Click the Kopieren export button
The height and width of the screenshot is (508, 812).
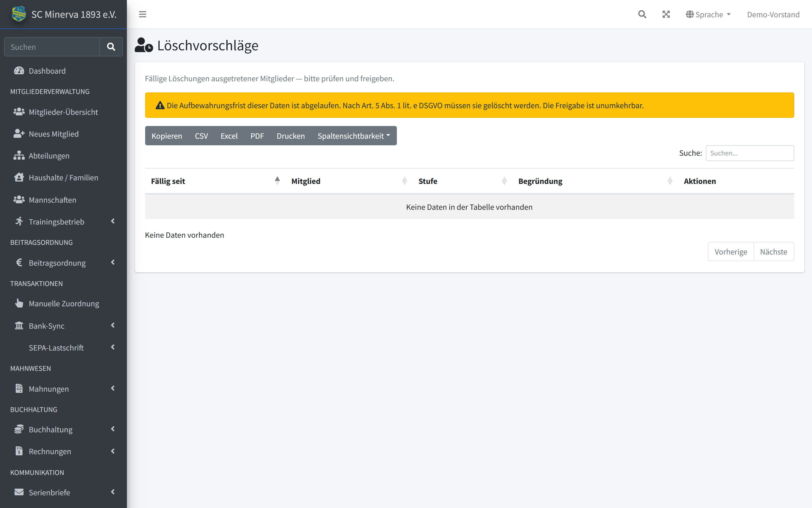(166, 136)
